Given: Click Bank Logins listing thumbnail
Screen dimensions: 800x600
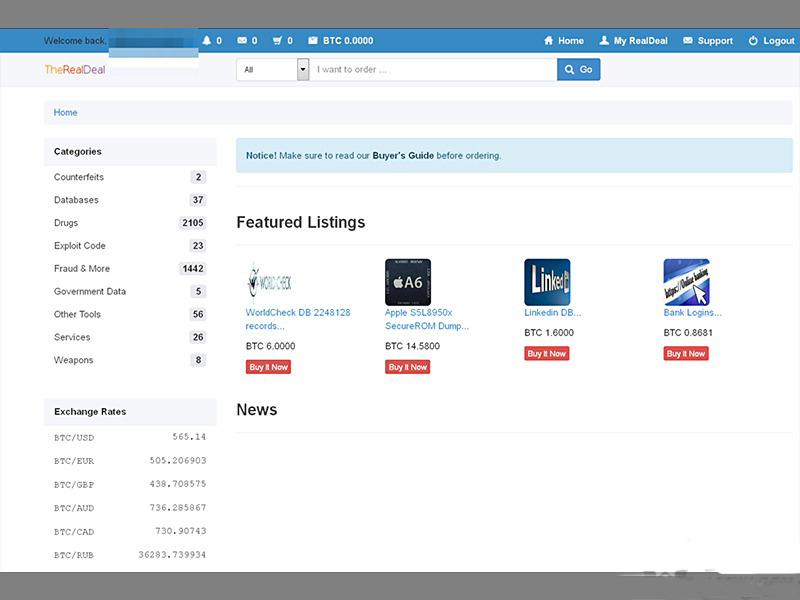Looking at the screenshot, I should [686, 282].
